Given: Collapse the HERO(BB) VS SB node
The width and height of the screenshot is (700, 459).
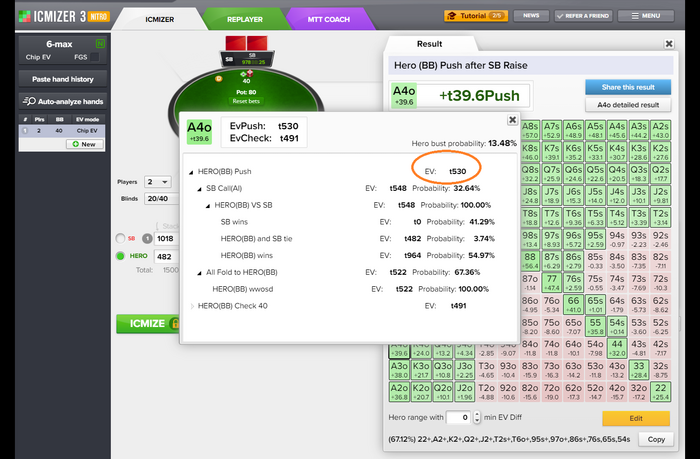Looking at the screenshot, I should point(208,206).
